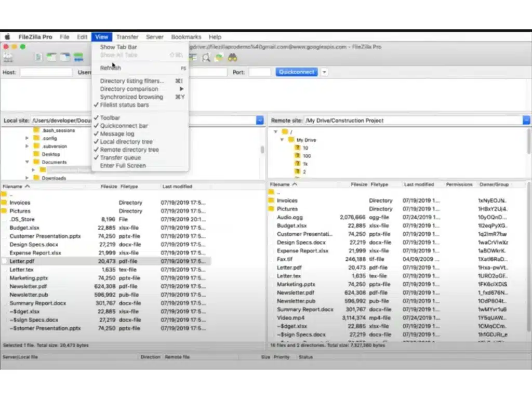Click the remote file list scrollbar
The image size is (532, 399).
(x=528, y=258)
